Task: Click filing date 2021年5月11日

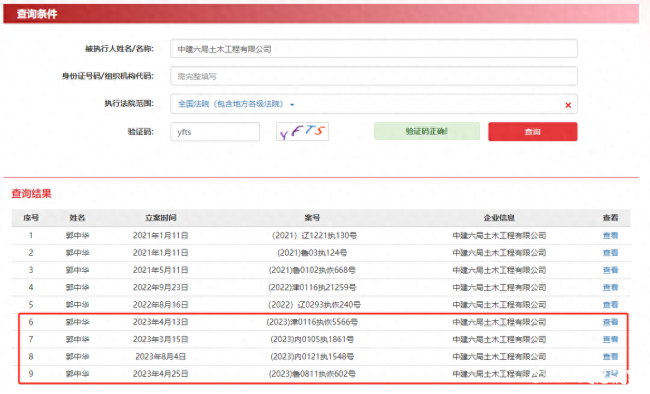Action: pyautogui.click(x=160, y=270)
